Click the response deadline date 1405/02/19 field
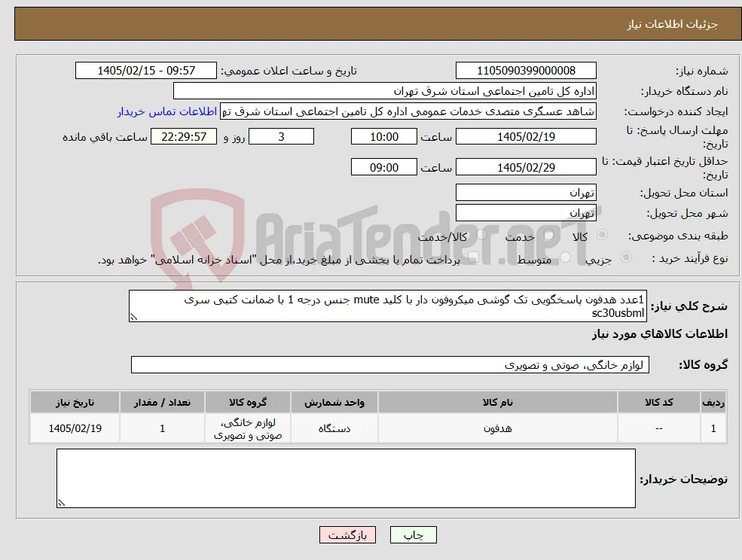The height and width of the screenshot is (560, 742). pos(526,137)
